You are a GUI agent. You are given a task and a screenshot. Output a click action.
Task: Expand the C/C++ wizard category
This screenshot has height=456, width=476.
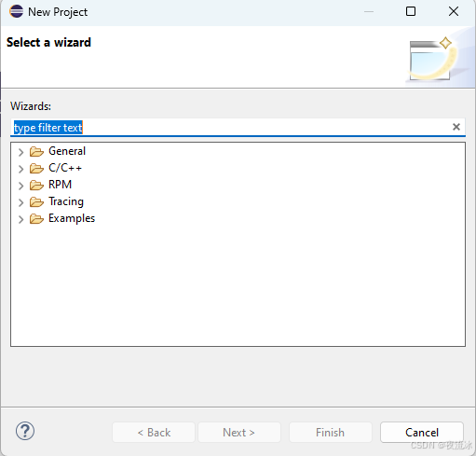[20, 169]
